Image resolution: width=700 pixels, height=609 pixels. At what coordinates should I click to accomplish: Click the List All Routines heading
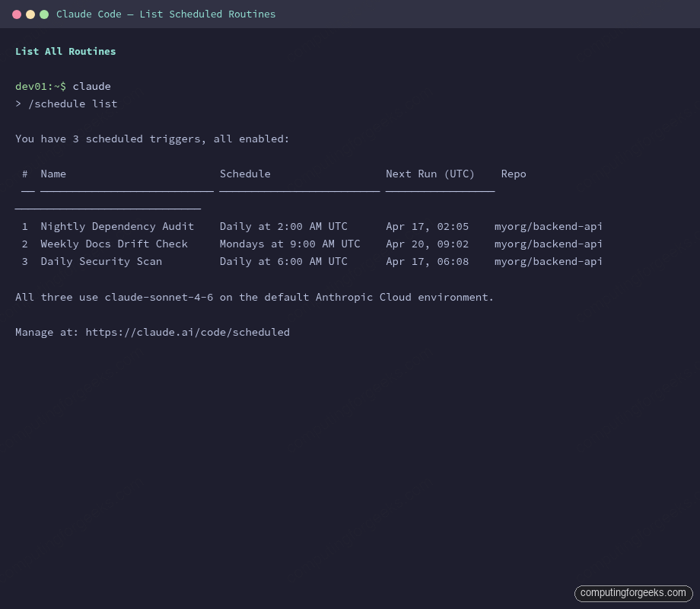coord(65,51)
